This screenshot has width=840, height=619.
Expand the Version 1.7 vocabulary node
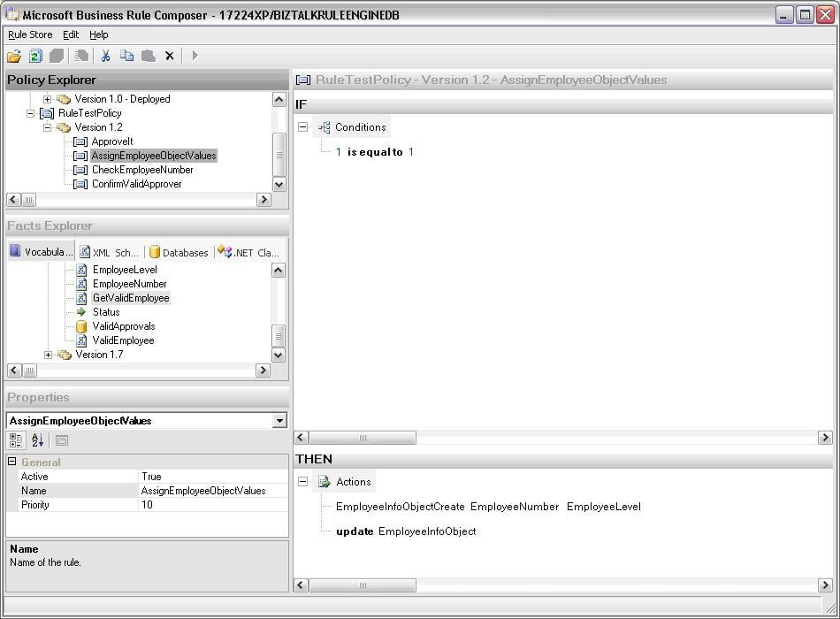point(48,355)
